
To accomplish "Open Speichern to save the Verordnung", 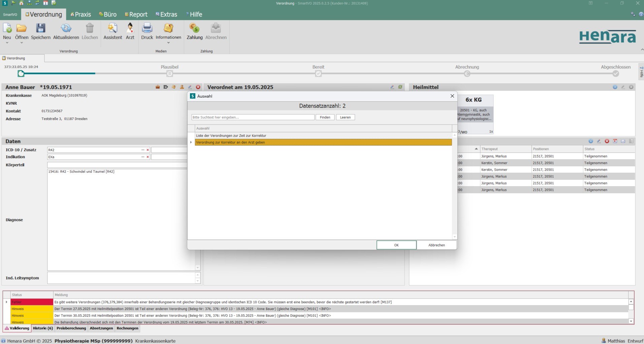I will tap(40, 31).
